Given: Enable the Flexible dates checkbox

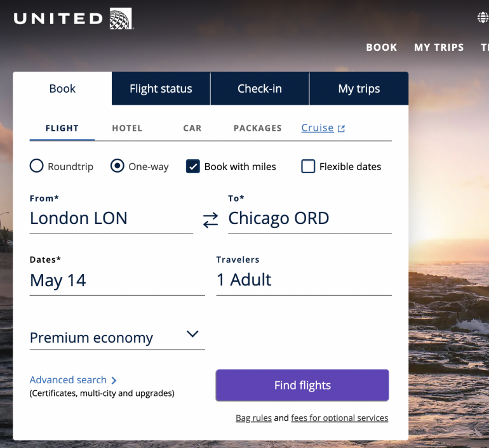Looking at the screenshot, I should (308, 166).
